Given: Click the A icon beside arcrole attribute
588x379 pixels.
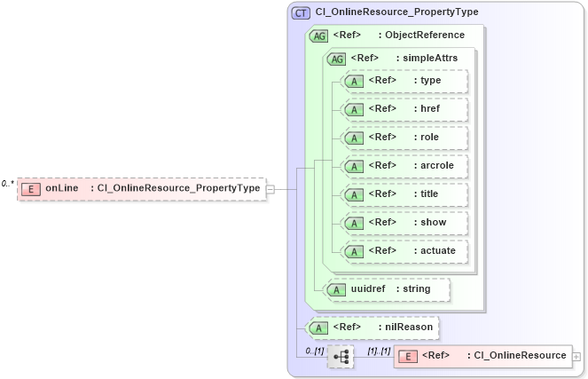Looking at the screenshot, I should tap(354, 166).
